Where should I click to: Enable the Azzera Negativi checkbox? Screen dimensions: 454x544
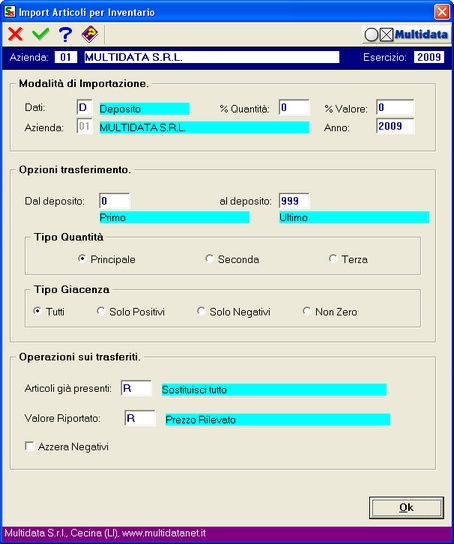(x=29, y=446)
